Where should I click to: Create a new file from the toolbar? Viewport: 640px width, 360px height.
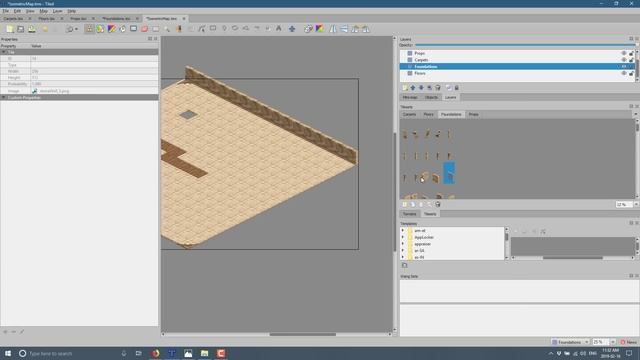click(x=10, y=29)
